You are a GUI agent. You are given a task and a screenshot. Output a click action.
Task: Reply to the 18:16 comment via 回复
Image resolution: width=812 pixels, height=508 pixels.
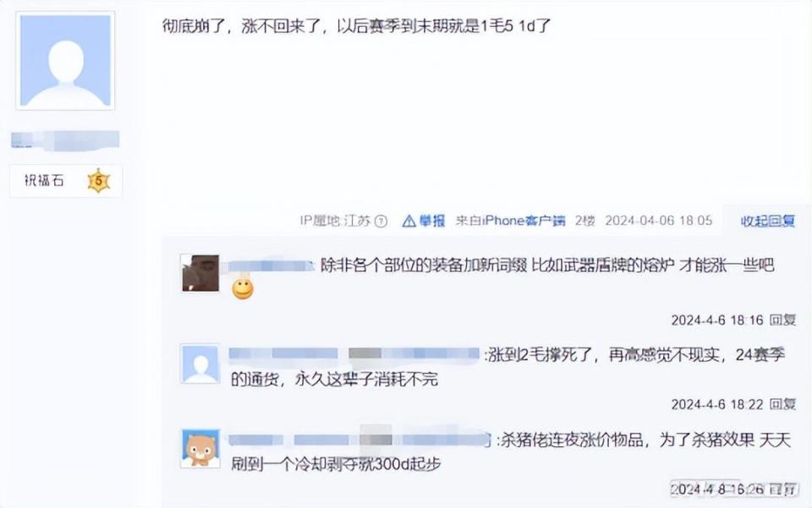782,320
